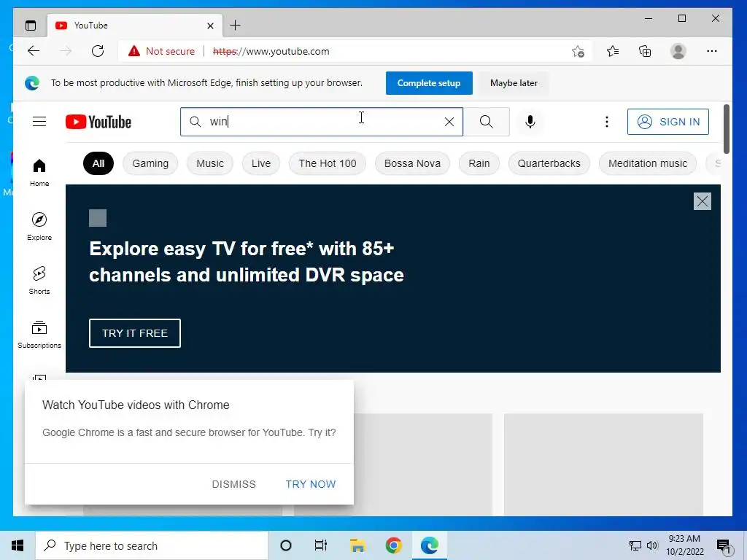Viewport: 747px width, 560px height.
Task: Click TRY IT FREE button
Action: (135, 333)
